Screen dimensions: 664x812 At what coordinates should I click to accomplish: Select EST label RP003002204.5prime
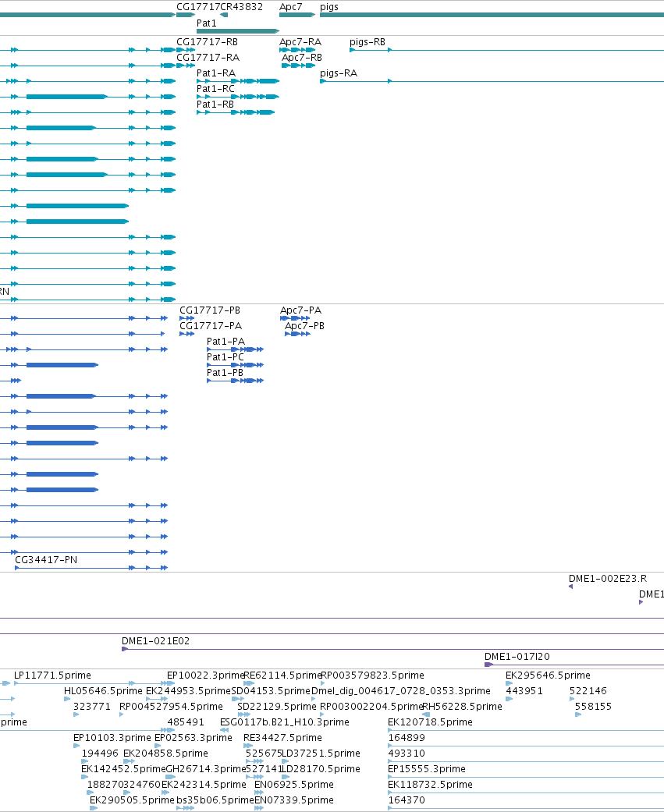click(x=371, y=707)
